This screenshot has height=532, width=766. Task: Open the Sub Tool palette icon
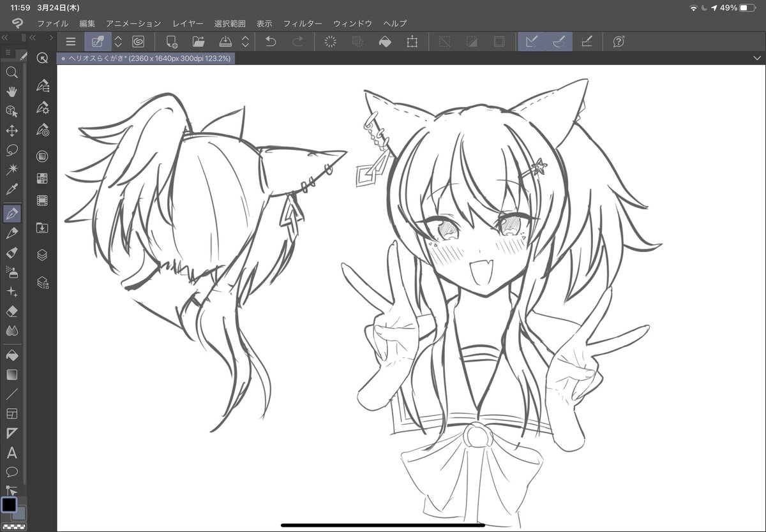point(43,85)
